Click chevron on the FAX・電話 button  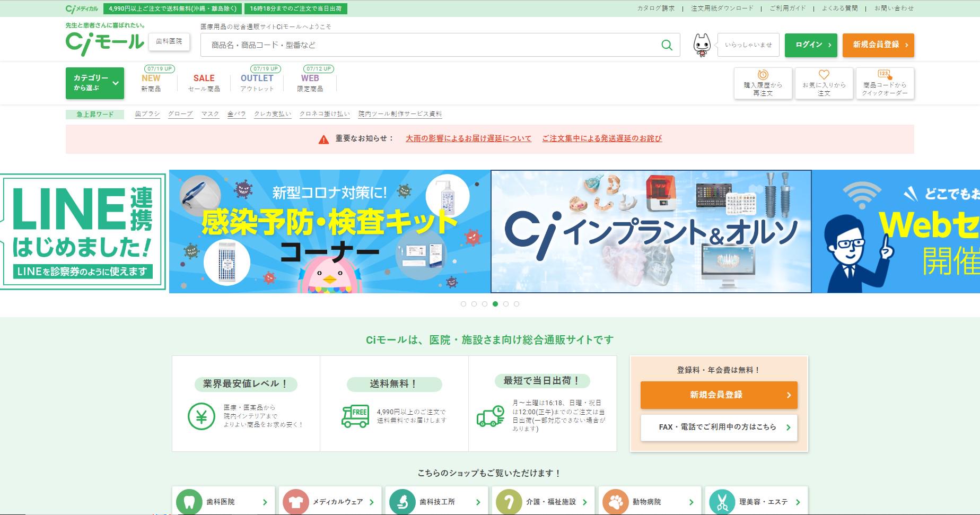coord(789,427)
